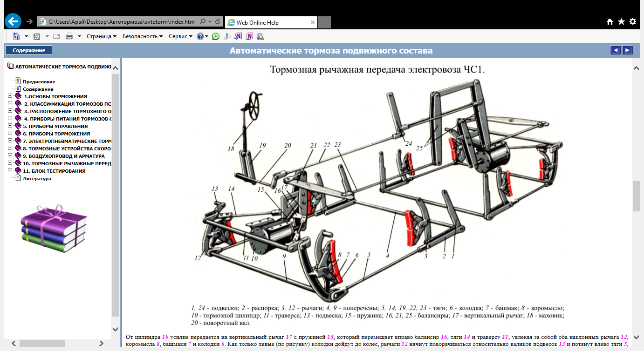Expand the 1.ОСНОВЫ ТОРМОЖЕНИЯ tree node
The image size is (644, 351).
tap(10, 96)
